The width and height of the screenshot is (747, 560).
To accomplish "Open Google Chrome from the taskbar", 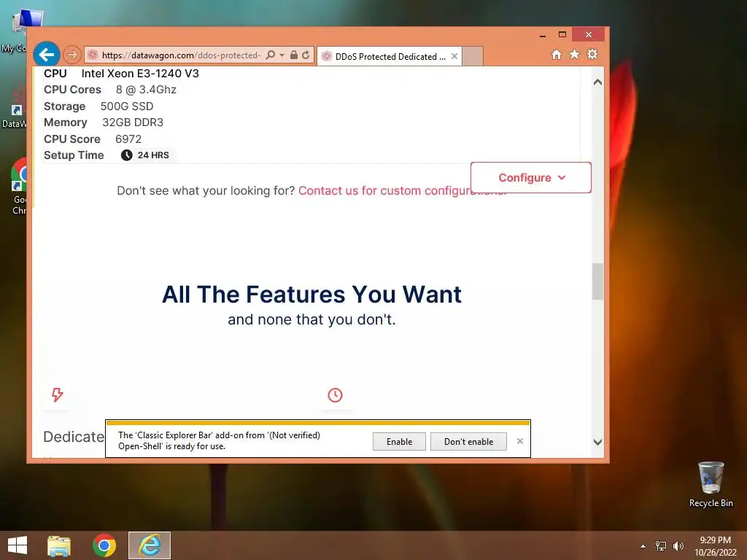I will [104, 545].
